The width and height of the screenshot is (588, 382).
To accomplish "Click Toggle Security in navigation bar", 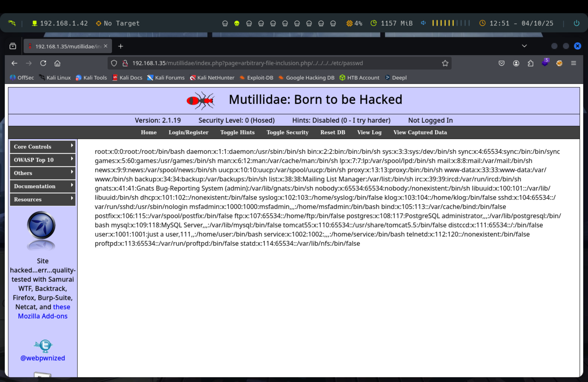I will pyautogui.click(x=287, y=132).
